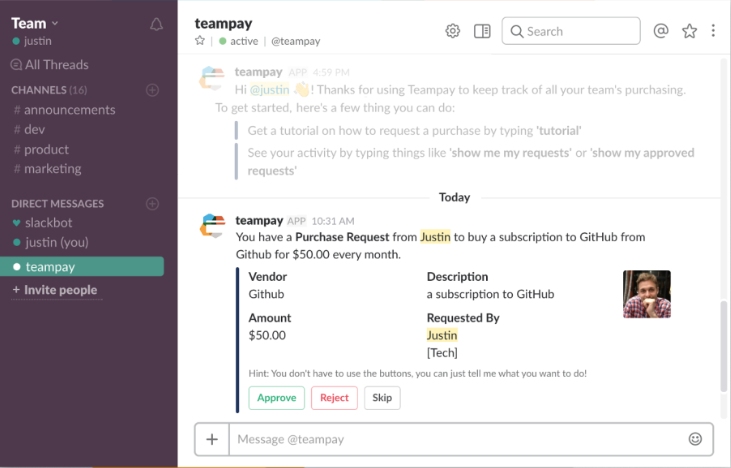Click the DIRECT MESSAGES header
731x468 pixels.
[57, 204]
